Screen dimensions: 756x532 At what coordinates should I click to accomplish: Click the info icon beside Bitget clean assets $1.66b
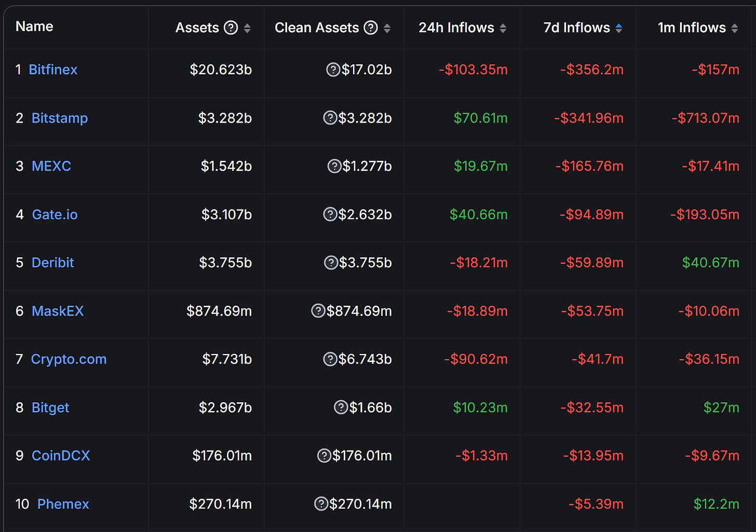[341, 407]
